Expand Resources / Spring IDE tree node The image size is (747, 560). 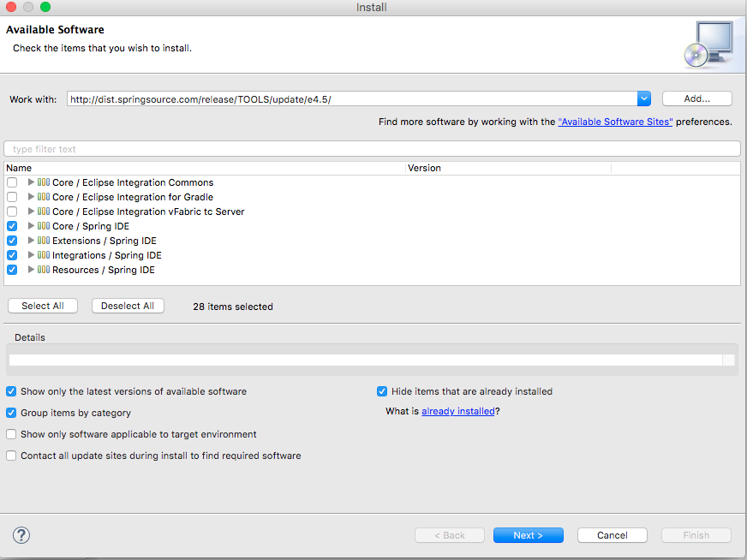[31, 270]
